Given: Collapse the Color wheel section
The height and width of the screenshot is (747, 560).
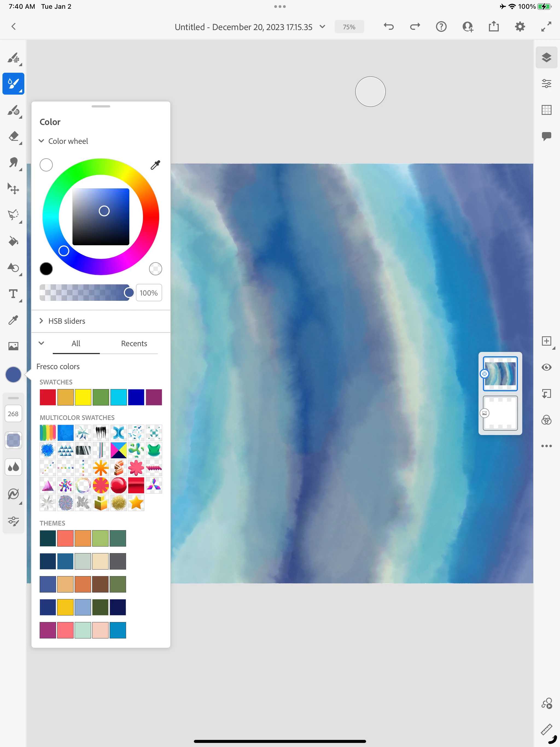Looking at the screenshot, I should pos(42,141).
